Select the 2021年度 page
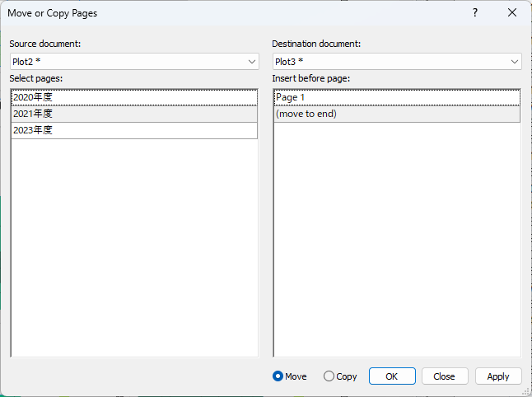The width and height of the screenshot is (532, 397). pyautogui.click(x=133, y=114)
